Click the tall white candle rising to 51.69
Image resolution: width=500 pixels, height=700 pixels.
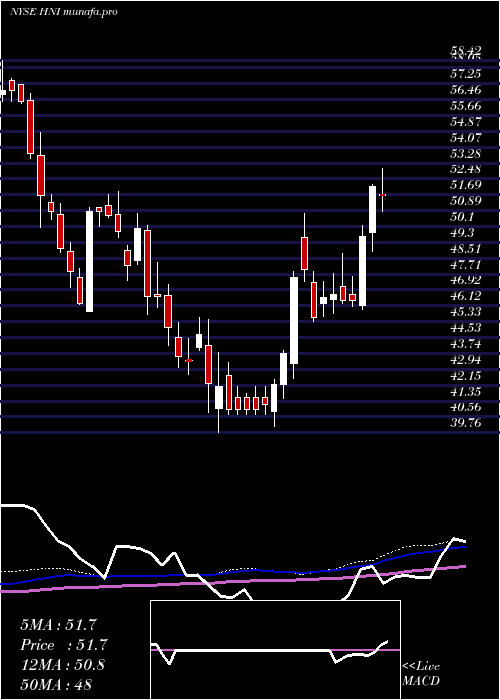pyautogui.click(x=372, y=209)
